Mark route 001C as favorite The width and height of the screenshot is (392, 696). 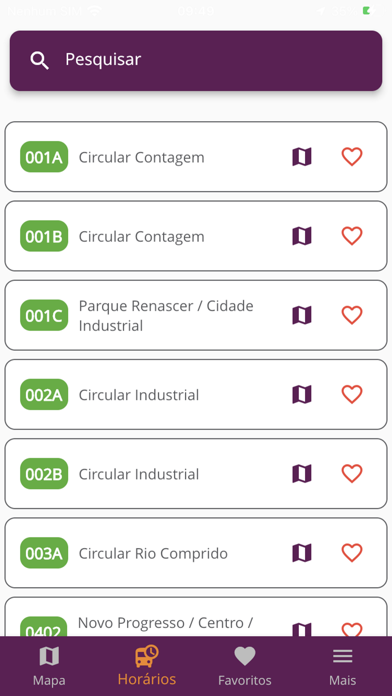point(352,315)
